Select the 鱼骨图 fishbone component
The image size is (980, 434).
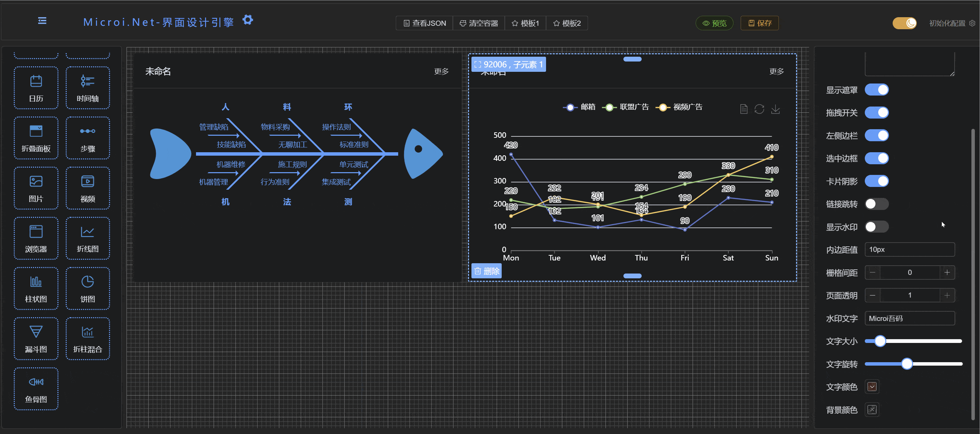point(36,388)
